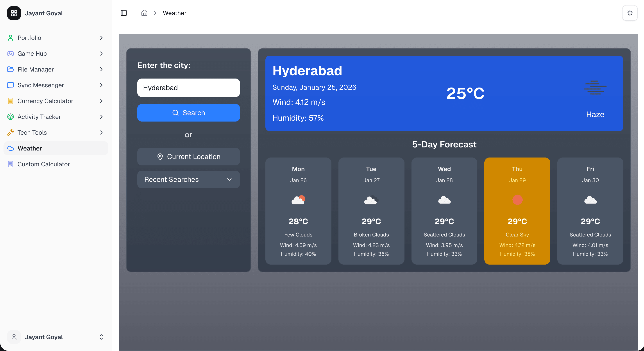644x351 pixels.
Task: Click the 'Enter the city:' label
Action: tap(164, 65)
